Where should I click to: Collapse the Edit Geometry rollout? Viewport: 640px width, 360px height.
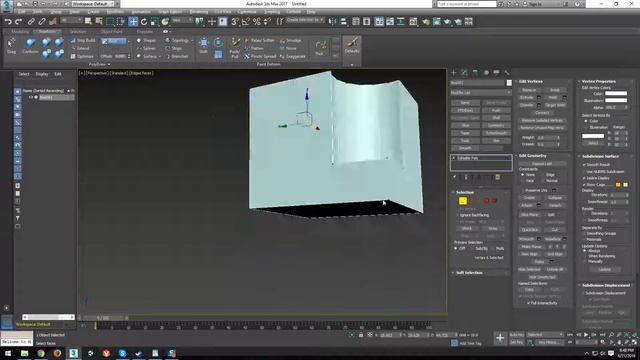(532, 156)
